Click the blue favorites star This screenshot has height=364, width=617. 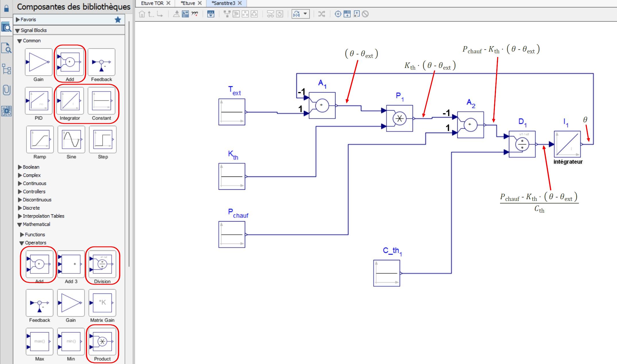(x=118, y=19)
